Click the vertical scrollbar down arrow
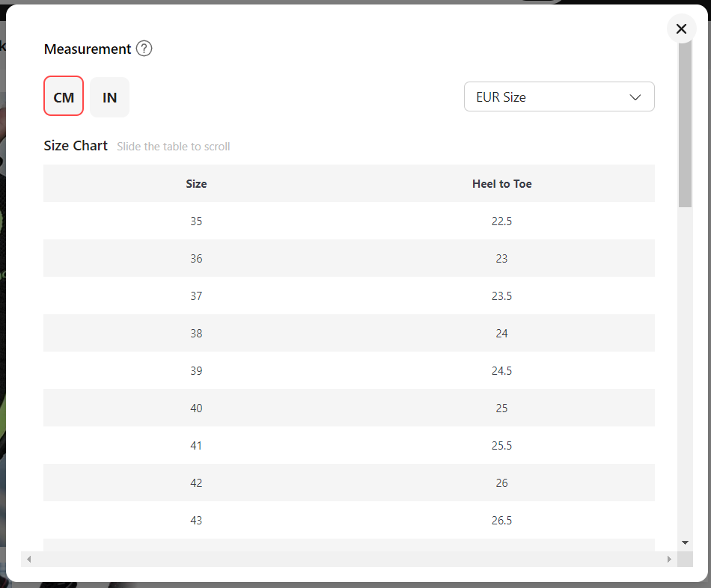711x588 pixels. coord(685,542)
